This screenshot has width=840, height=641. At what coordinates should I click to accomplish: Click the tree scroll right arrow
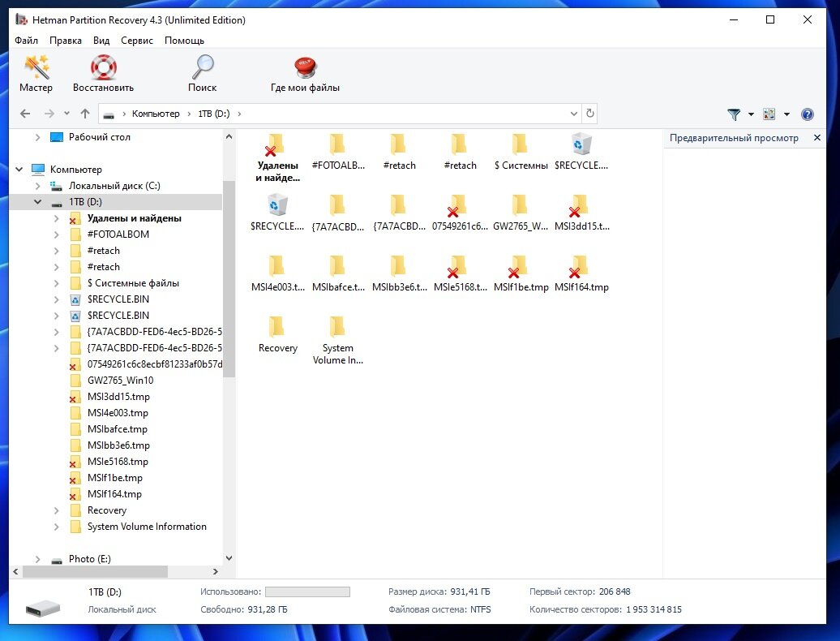click(216, 572)
